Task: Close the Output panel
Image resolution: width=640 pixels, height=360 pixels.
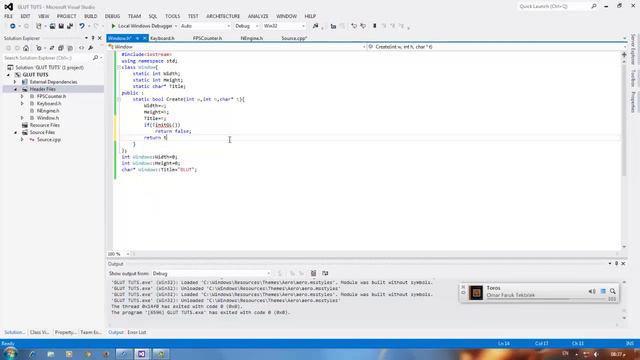Action: [623, 264]
